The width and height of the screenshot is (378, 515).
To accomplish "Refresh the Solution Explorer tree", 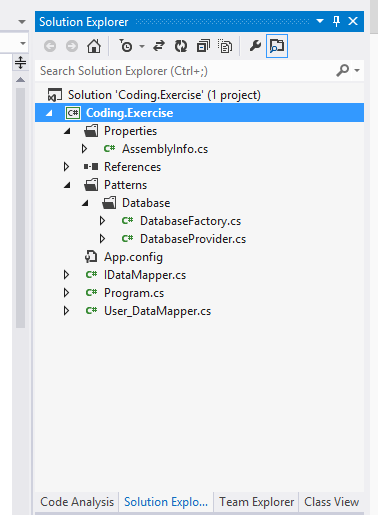I will coord(181,46).
